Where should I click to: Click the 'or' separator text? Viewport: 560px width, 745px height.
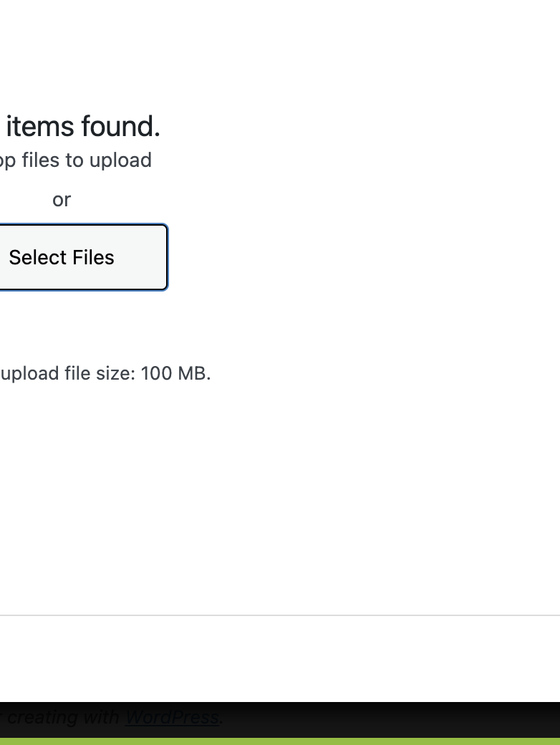[62, 200]
